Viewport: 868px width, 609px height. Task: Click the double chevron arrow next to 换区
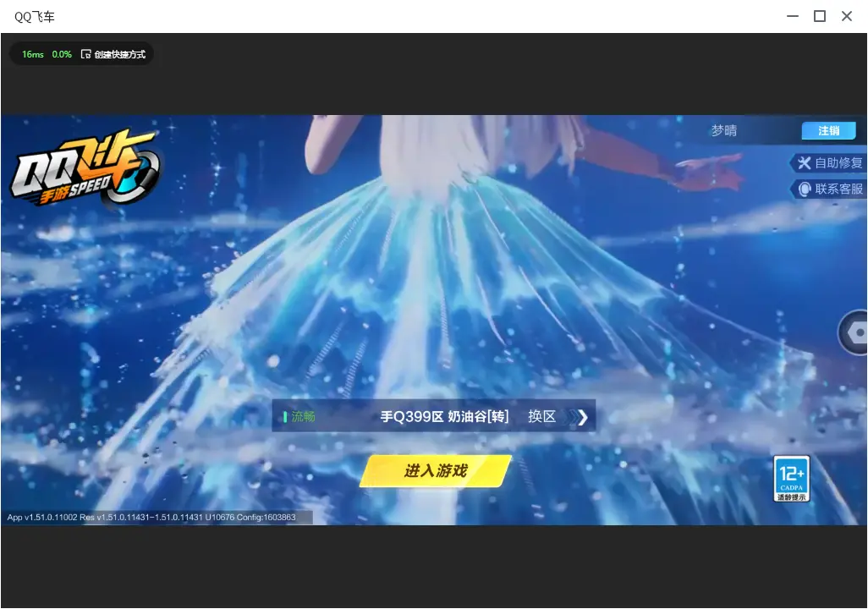click(577, 417)
